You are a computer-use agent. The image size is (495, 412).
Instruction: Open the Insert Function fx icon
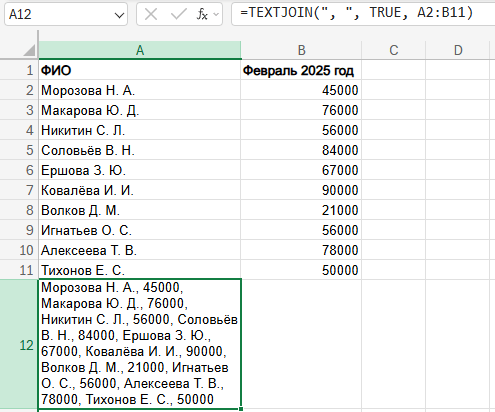pyautogui.click(x=202, y=14)
